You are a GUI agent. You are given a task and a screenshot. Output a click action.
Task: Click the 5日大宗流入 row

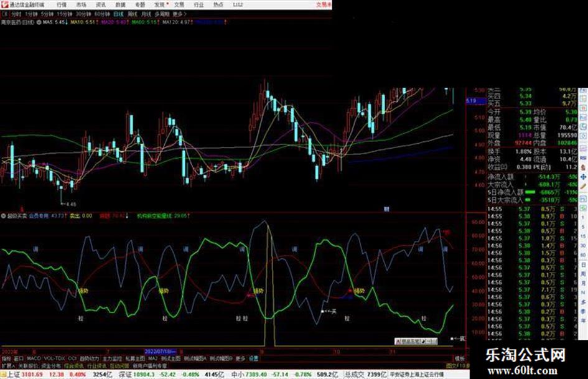click(x=533, y=200)
